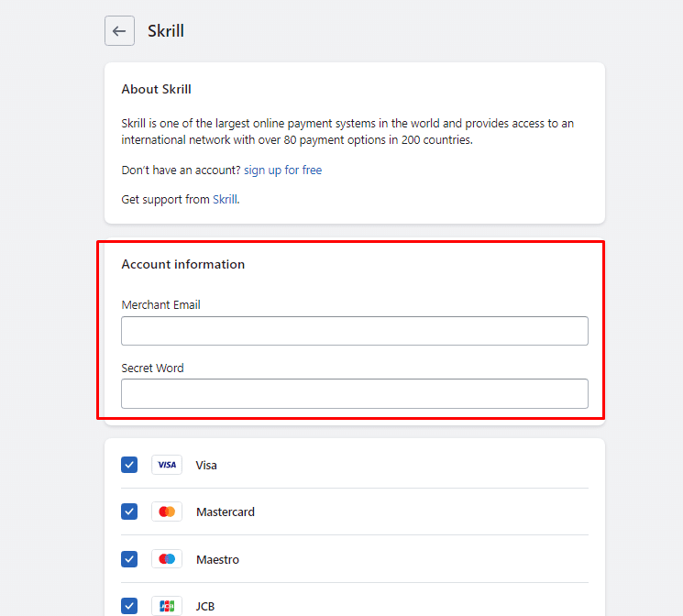Uncheck the Visa checkbox
683x616 pixels.
coord(129,465)
